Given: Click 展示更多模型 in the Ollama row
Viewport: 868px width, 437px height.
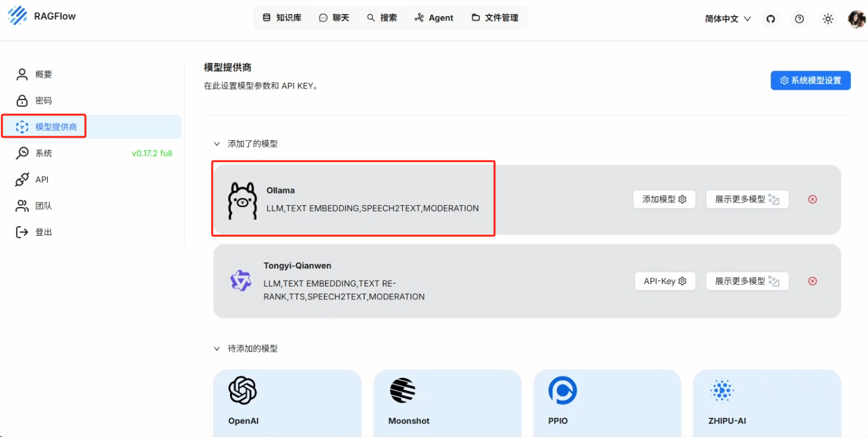Looking at the screenshot, I should 747,199.
